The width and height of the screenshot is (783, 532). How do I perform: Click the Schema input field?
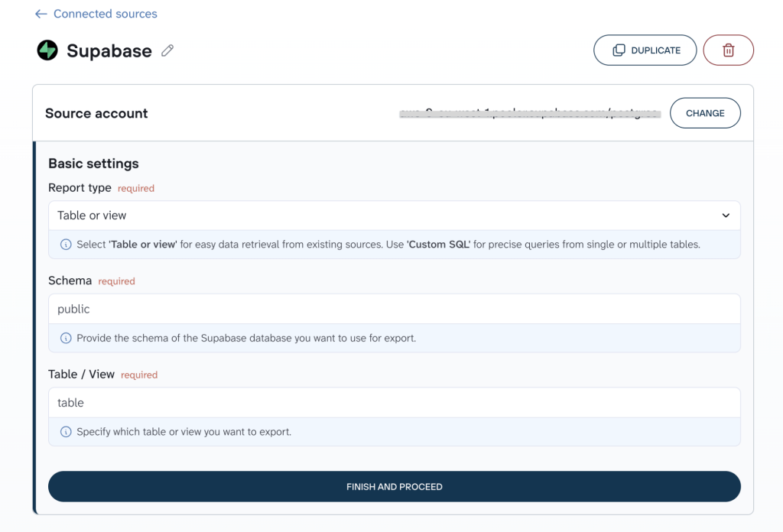[x=394, y=309]
